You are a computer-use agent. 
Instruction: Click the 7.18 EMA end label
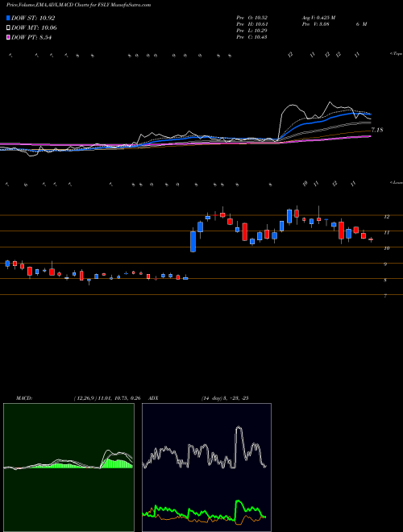(377, 130)
